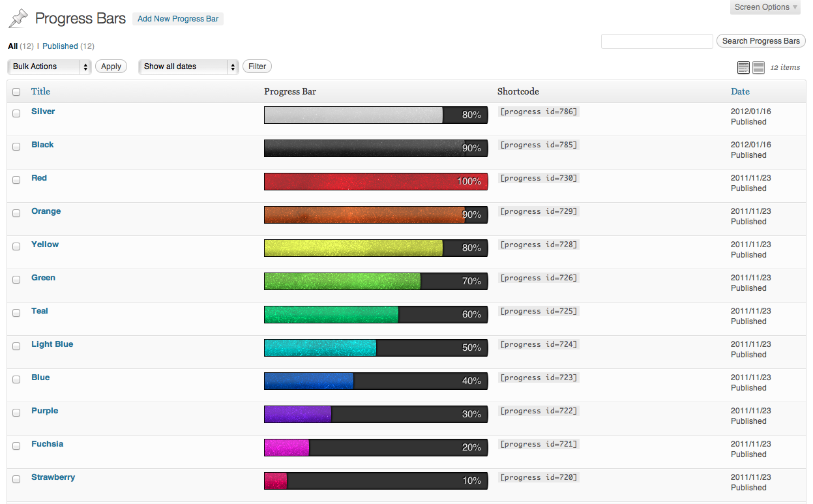Image resolution: width=813 pixels, height=504 pixels.
Task: Expand the Show all dates dropdown
Action: click(x=188, y=67)
